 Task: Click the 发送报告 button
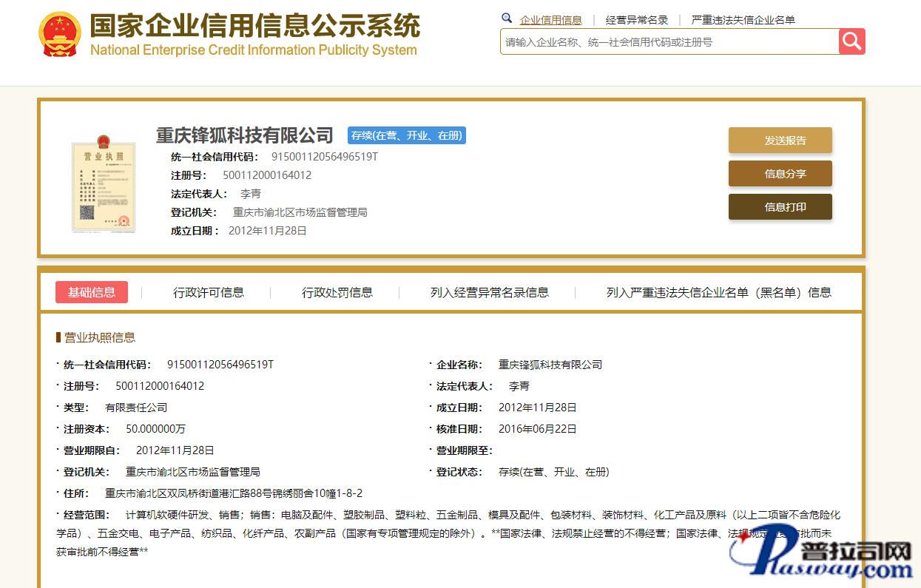780,141
